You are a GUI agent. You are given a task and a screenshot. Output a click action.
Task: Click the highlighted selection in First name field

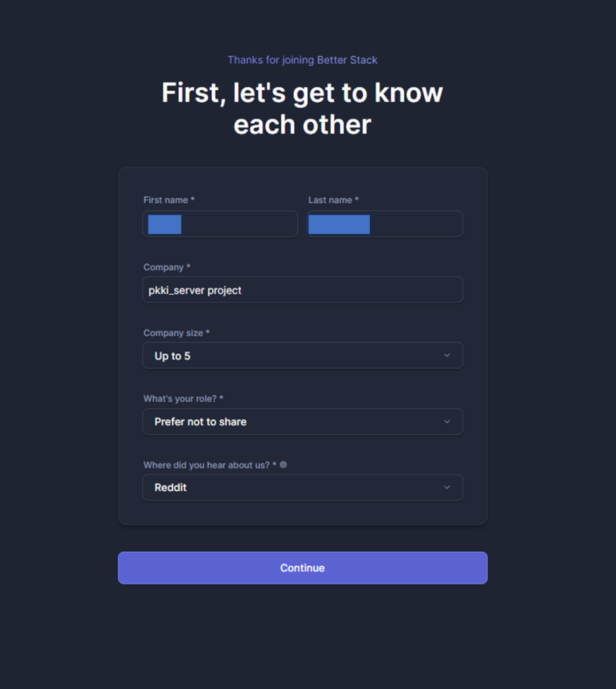coord(165,224)
